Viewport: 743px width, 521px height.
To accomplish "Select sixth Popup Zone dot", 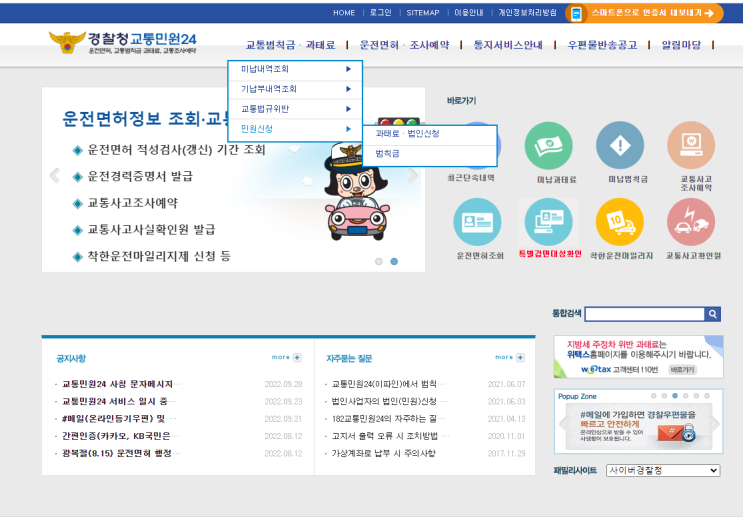I will [x=707, y=395].
